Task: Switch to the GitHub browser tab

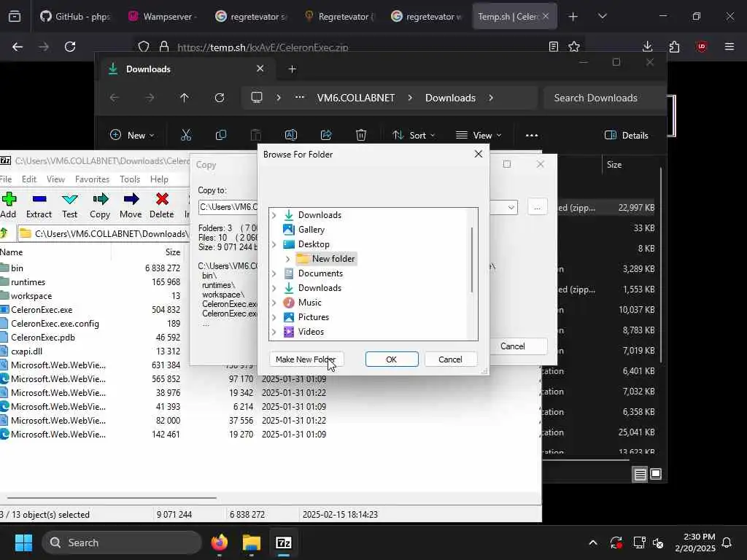Action: point(75,17)
